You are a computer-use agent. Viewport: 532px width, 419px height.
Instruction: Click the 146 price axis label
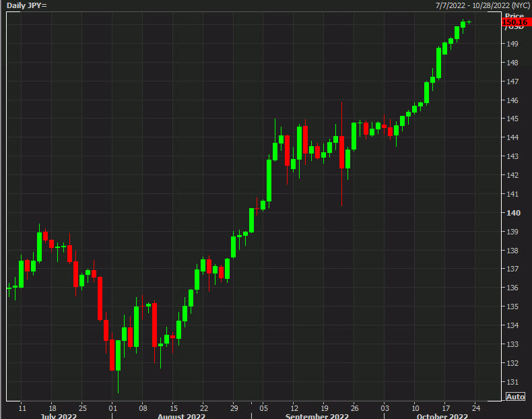512,100
